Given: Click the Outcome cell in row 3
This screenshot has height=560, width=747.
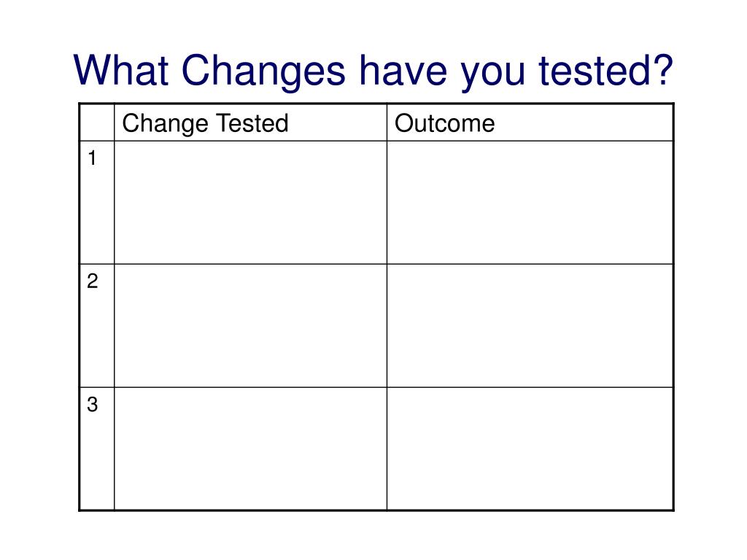Looking at the screenshot, I should pyautogui.click(x=530, y=448).
